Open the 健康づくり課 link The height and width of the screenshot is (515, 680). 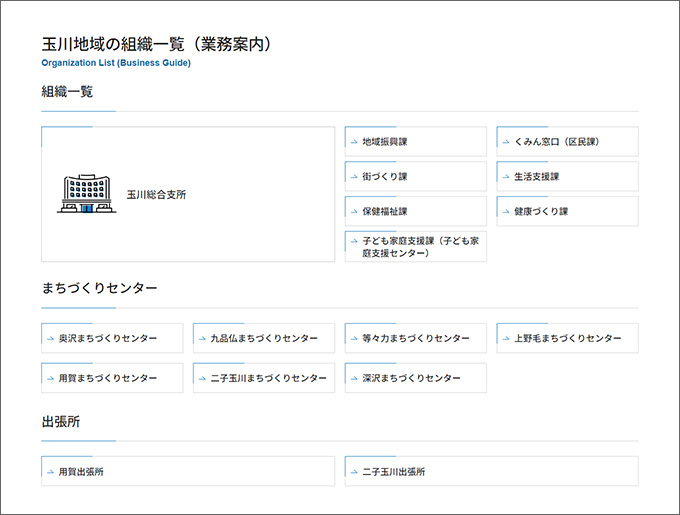click(567, 212)
